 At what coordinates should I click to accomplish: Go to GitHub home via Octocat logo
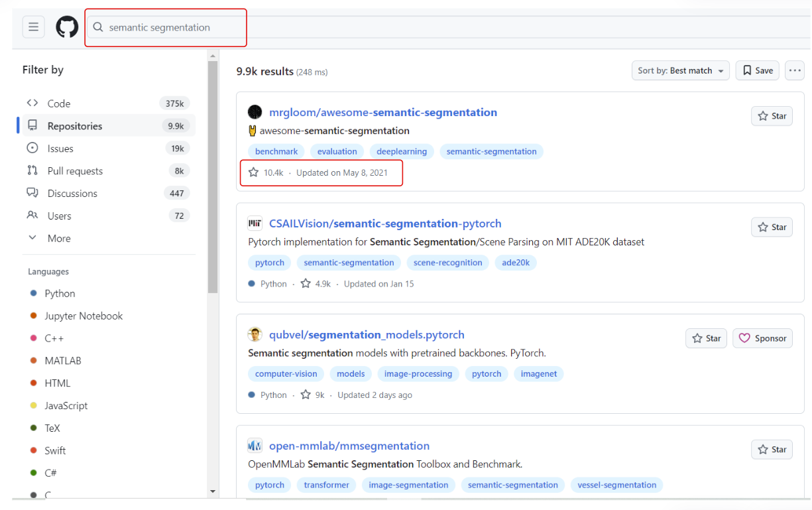pyautogui.click(x=67, y=27)
